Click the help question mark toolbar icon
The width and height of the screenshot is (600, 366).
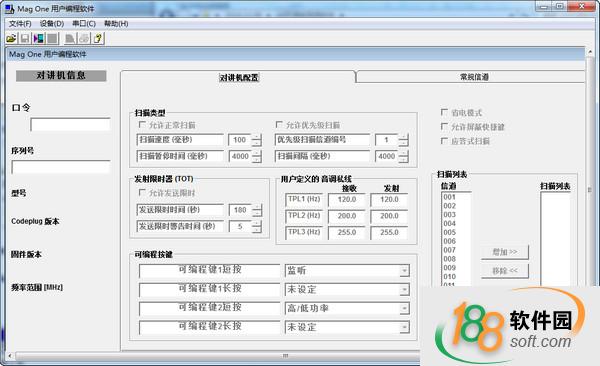[x=98, y=38]
